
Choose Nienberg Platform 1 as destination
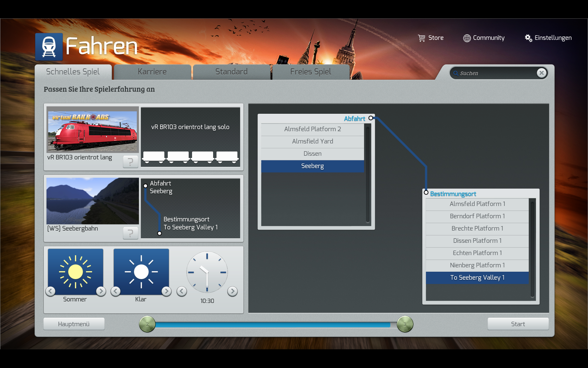pyautogui.click(x=477, y=265)
